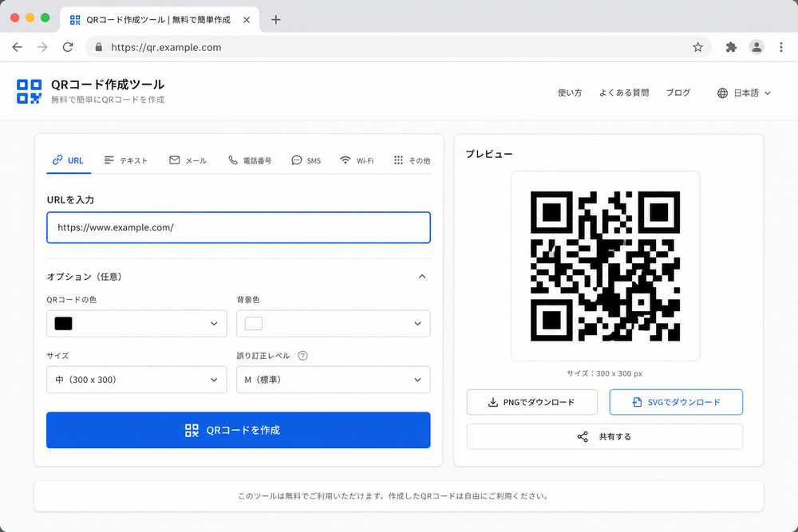Open the 日本語 language selector
The height and width of the screenshot is (532, 798).
(x=745, y=93)
